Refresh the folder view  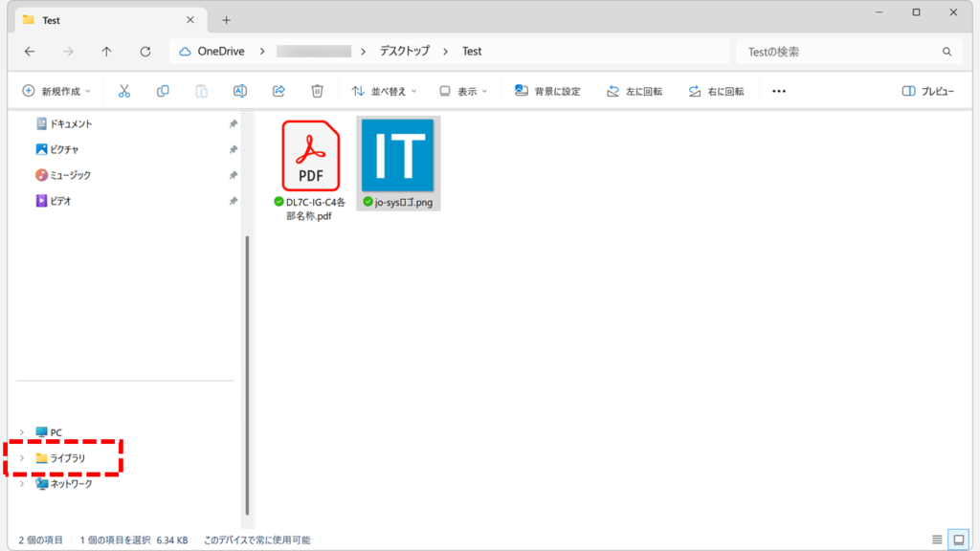click(145, 52)
